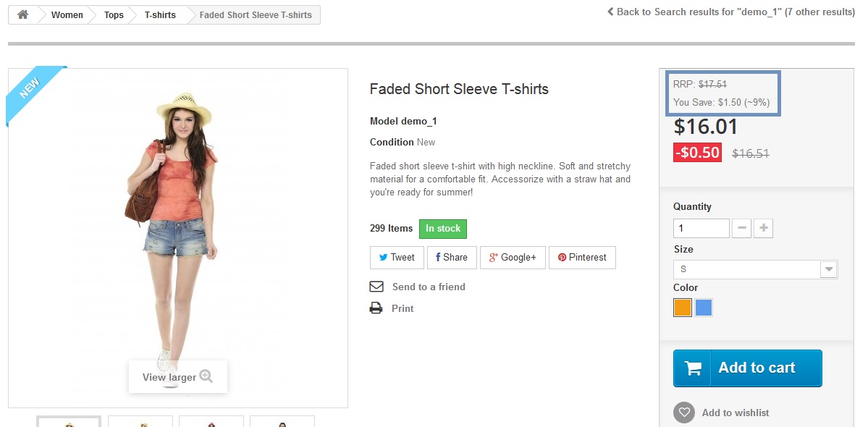Click the Print printer icon
The height and width of the screenshot is (427, 868).
pyautogui.click(x=376, y=308)
